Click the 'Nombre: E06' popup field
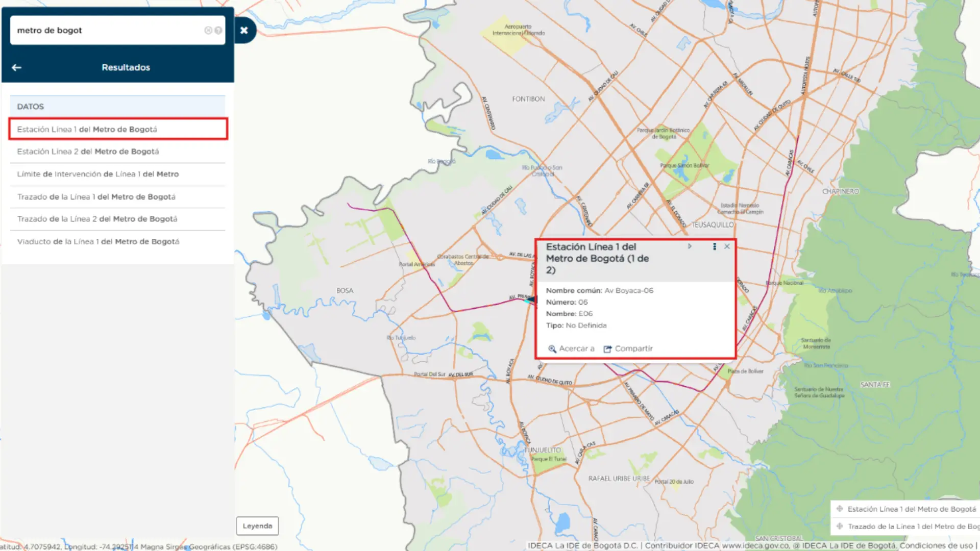 [570, 314]
